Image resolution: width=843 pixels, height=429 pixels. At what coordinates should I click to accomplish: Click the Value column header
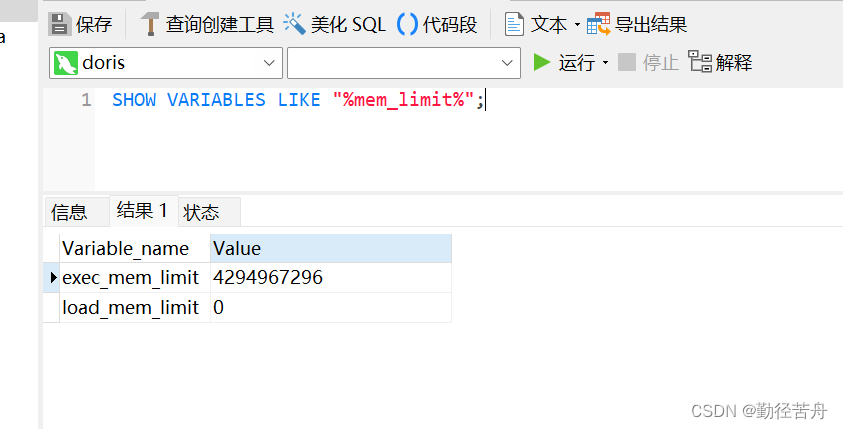point(331,248)
